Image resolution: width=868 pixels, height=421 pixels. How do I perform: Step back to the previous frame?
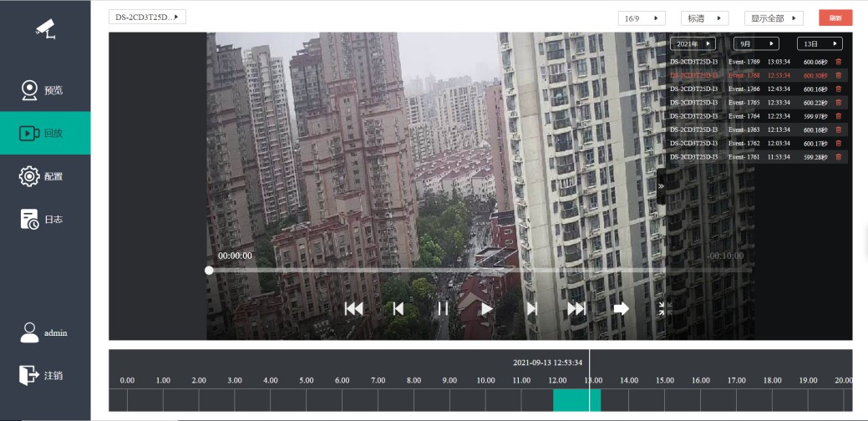398,309
